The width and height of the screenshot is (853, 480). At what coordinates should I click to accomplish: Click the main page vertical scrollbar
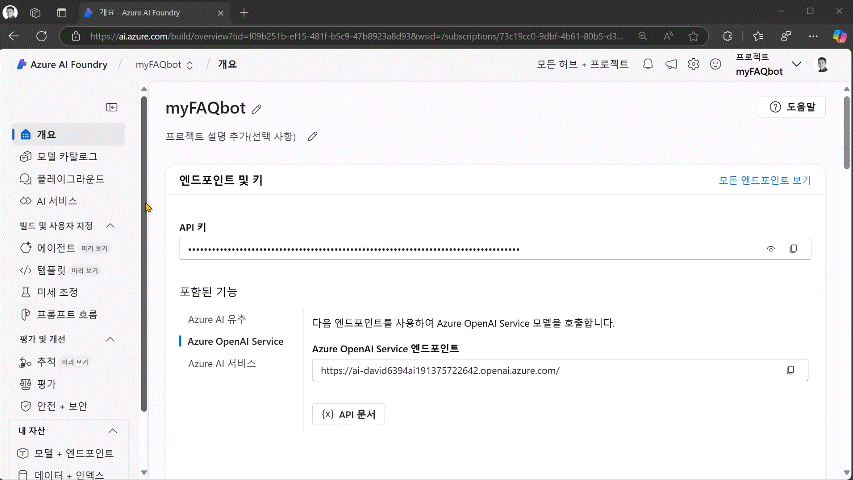pyautogui.click(x=846, y=132)
